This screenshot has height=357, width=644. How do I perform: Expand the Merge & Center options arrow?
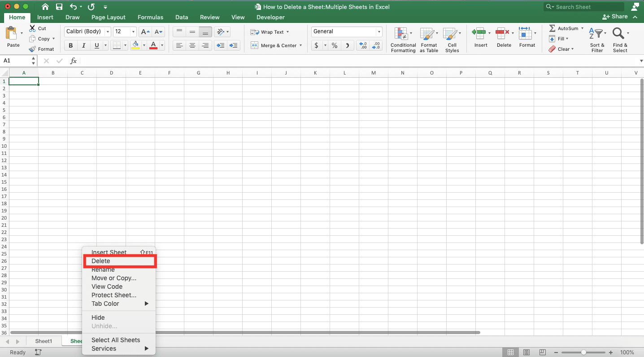[300, 45]
